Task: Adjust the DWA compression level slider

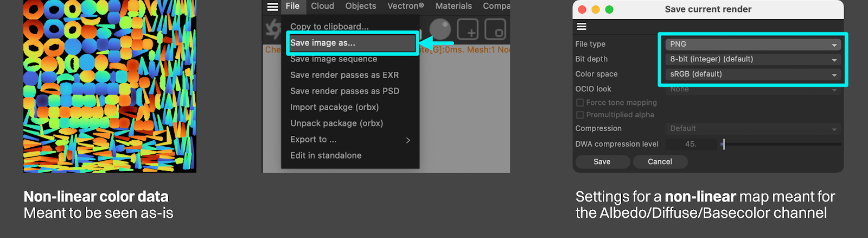Action: click(724, 144)
